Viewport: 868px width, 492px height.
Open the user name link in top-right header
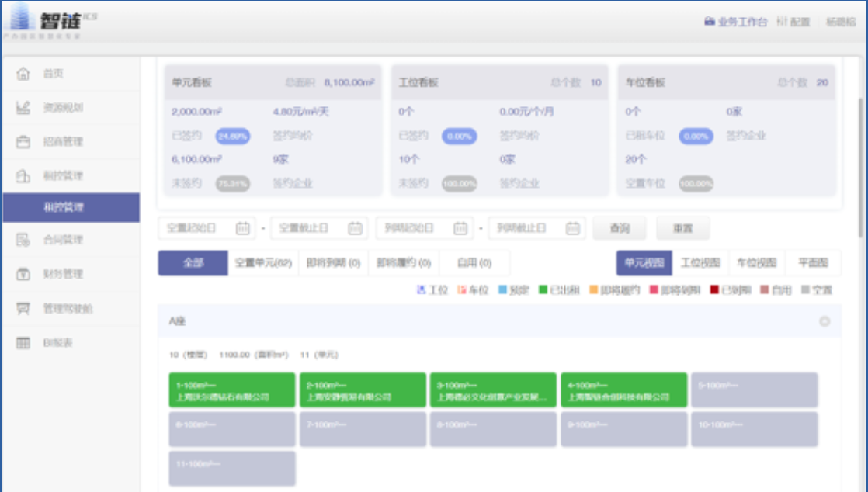841,23
